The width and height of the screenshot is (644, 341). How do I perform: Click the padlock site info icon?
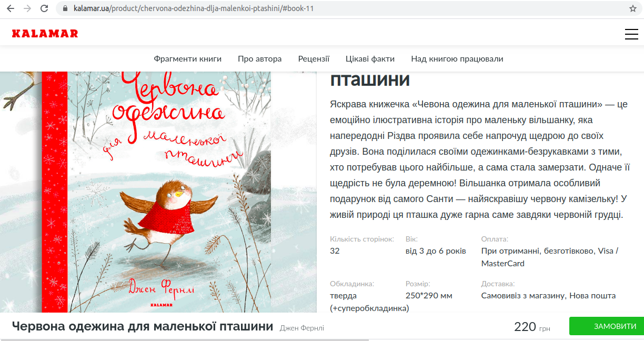click(x=66, y=8)
